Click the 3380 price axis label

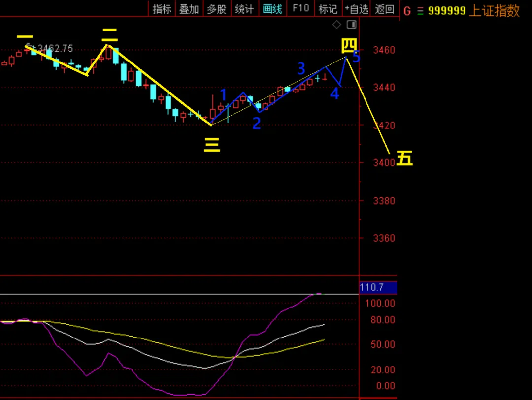pos(384,201)
